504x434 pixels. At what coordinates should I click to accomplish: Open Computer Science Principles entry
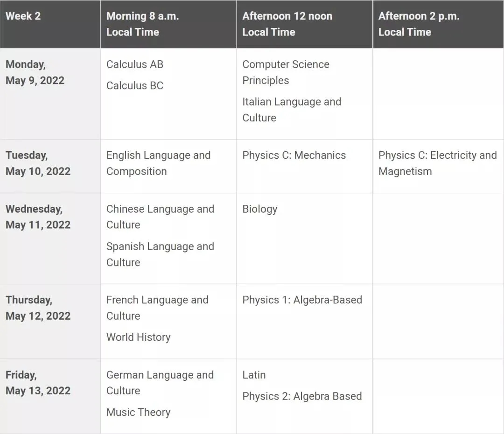[x=286, y=72]
